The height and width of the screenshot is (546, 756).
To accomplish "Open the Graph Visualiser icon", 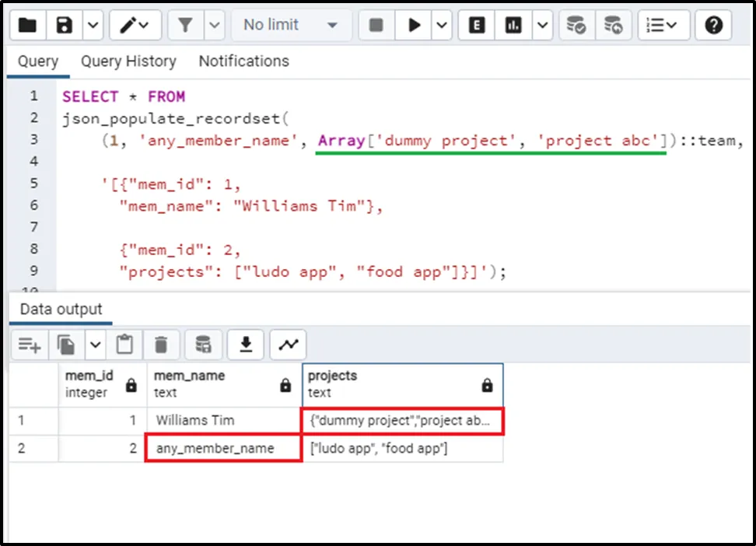I will [x=288, y=344].
